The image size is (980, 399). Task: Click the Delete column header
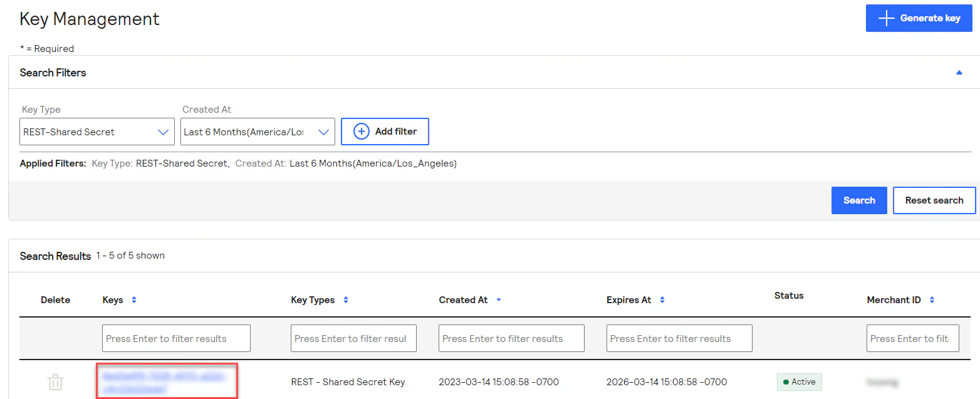56,300
